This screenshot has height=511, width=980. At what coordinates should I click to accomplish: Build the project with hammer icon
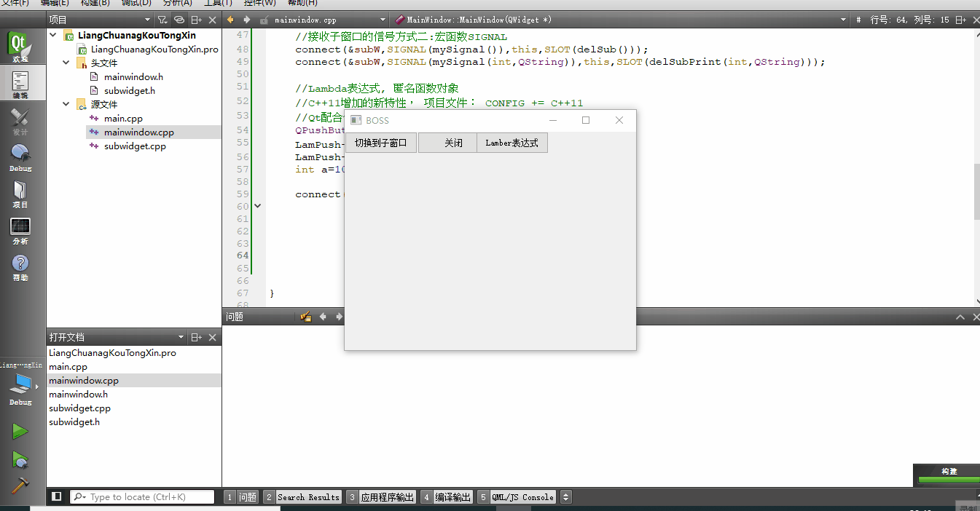click(x=20, y=486)
